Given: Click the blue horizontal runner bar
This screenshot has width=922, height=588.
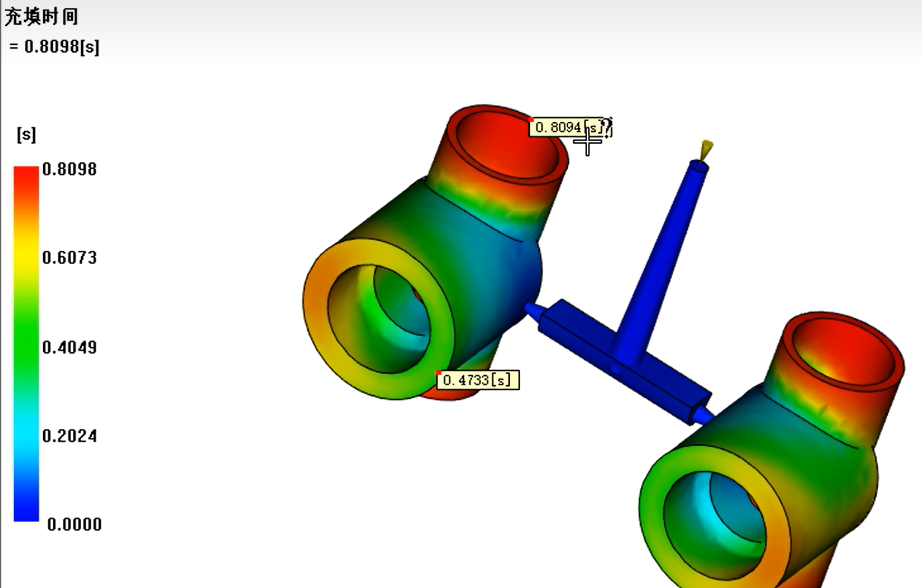Looking at the screenshot, I should 625,362.
